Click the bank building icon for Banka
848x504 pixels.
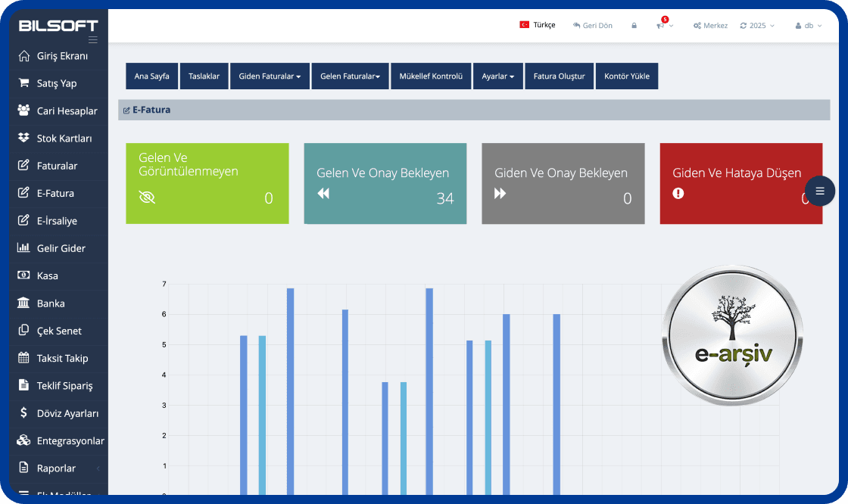tap(23, 302)
